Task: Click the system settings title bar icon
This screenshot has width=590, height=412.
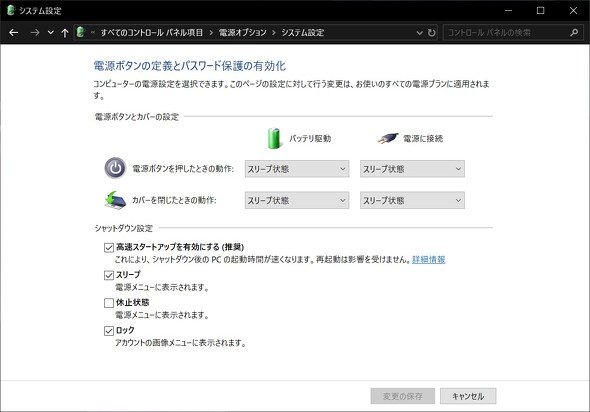Action: click(11, 10)
